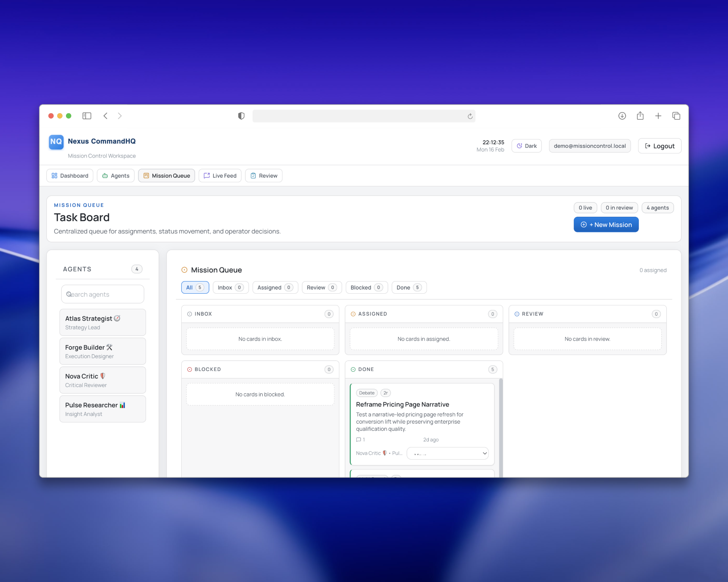This screenshot has height=582, width=728.
Task: Toggle the Safari sidebar icon
Action: click(87, 116)
